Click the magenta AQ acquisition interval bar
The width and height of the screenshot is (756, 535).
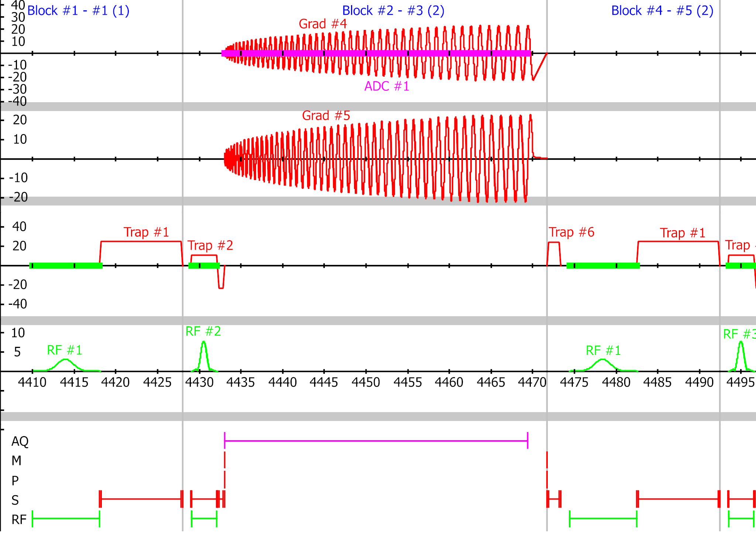pos(376,441)
